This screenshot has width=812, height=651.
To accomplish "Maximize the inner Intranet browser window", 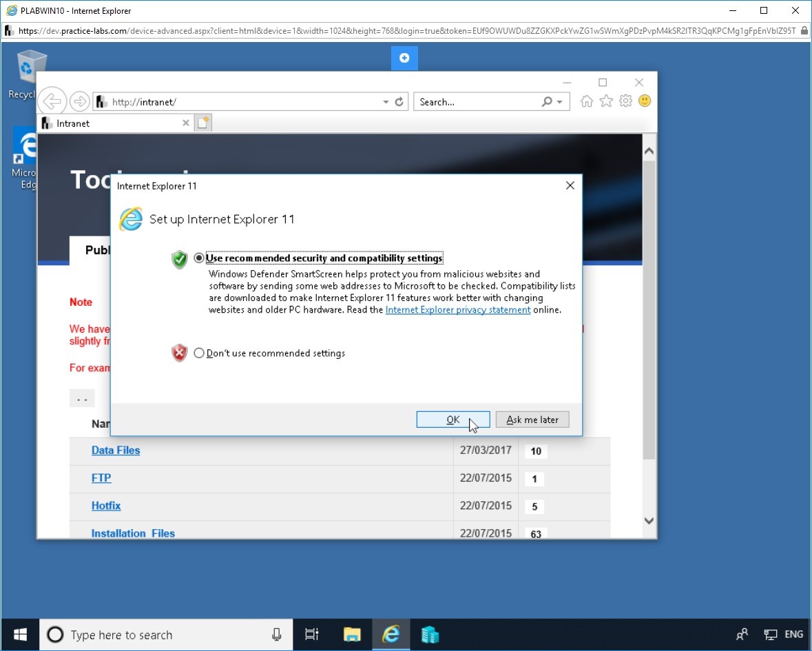I will [603, 83].
